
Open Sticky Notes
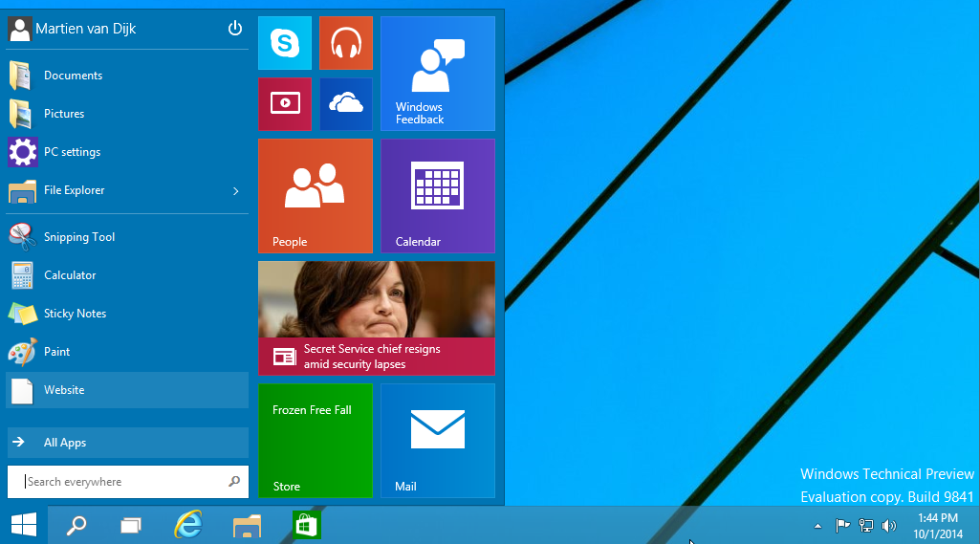pyautogui.click(x=127, y=314)
